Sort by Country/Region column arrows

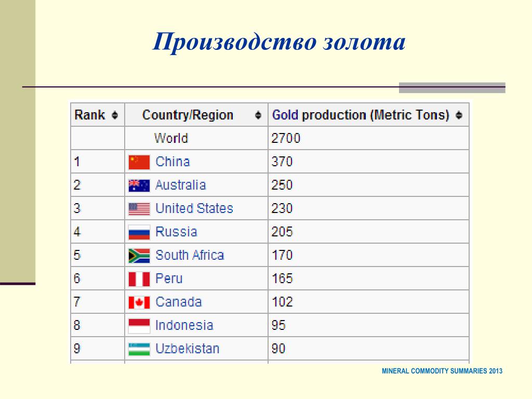click(258, 115)
